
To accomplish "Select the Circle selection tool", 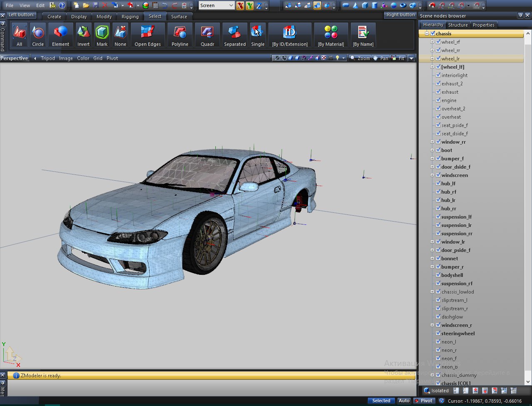I will point(38,35).
